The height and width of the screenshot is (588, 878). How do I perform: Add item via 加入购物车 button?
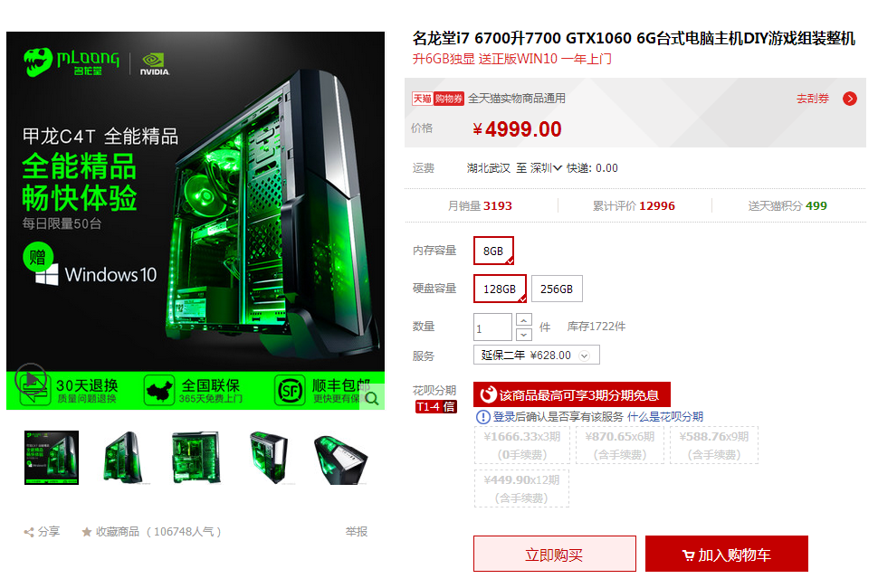[726, 554]
